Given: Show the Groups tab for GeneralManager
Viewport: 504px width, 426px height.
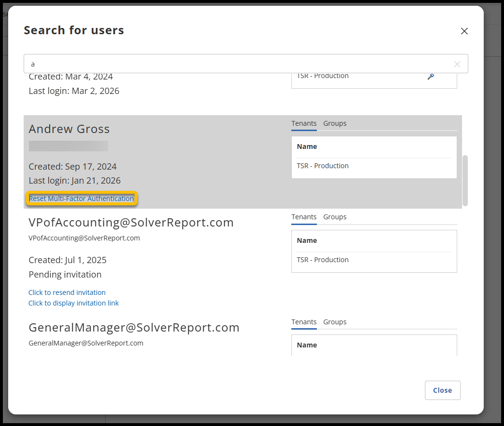Looking at the screenshot, I should click(335, 322).
